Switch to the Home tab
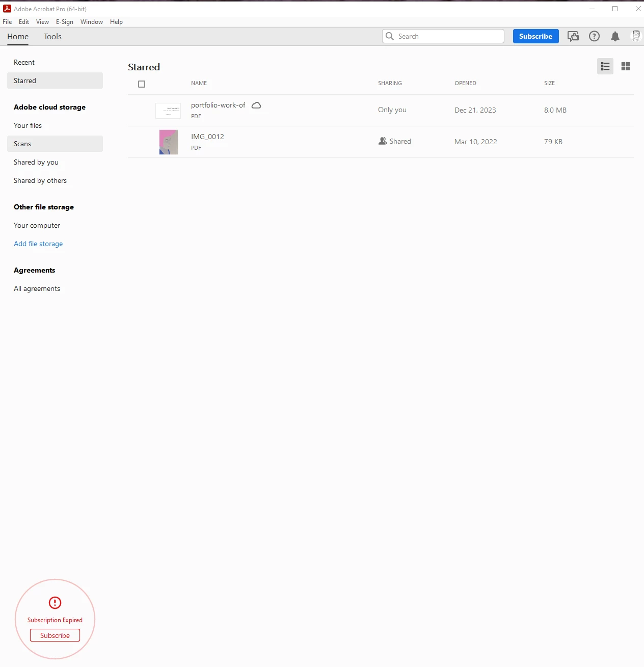 point(18,37)
